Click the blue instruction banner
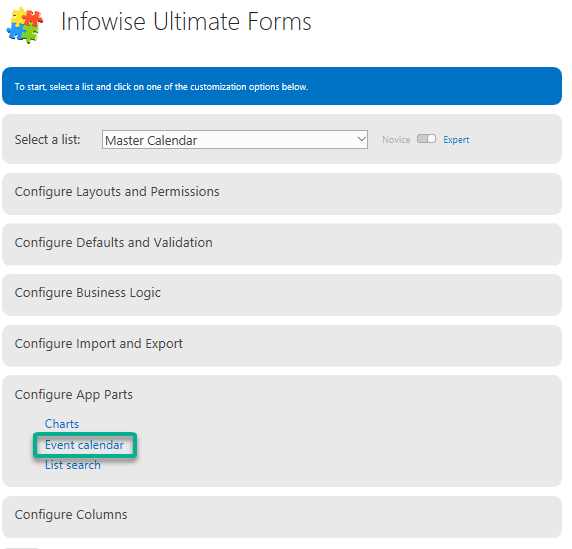 pyautogui.click(x=282, y=86)
